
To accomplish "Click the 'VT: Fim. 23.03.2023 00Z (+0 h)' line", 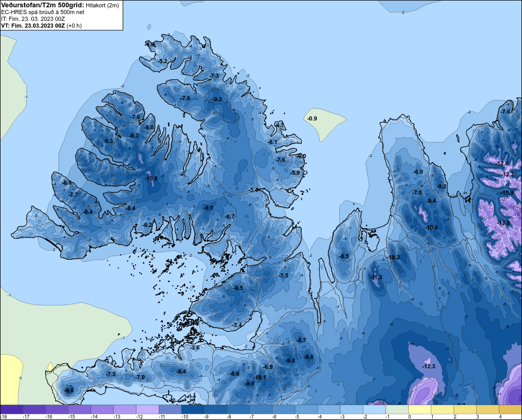I will coord(41,26).
